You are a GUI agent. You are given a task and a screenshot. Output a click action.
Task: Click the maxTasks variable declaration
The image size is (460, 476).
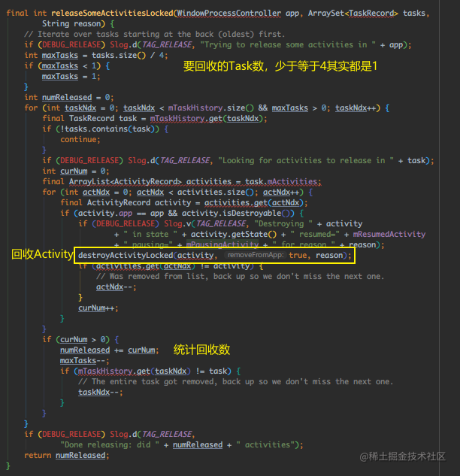coord(60,55)
